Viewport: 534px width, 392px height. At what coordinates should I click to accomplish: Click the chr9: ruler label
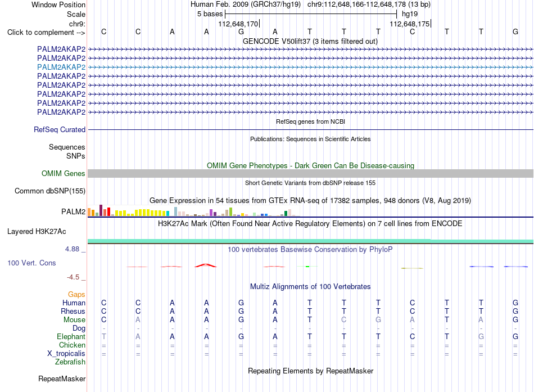(77, 24)
